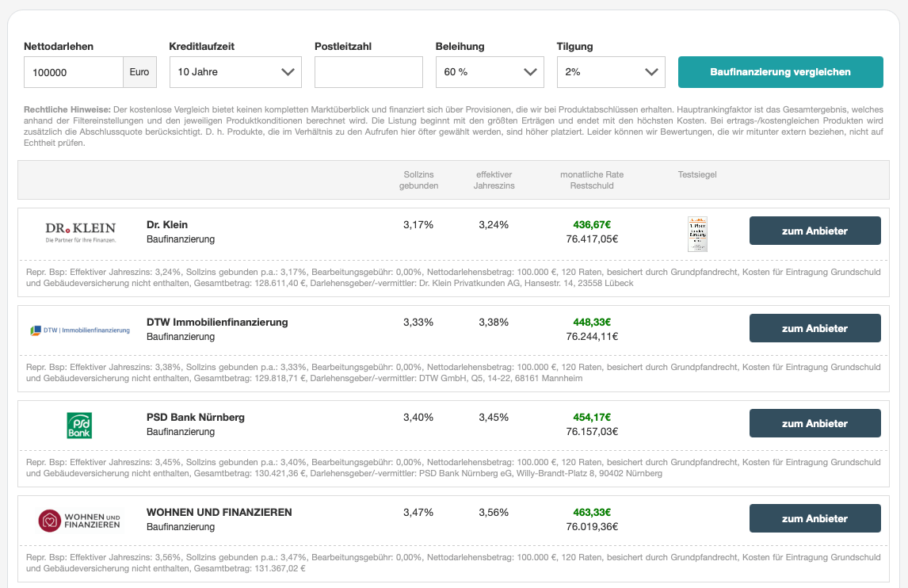Open the Tilgung 2% dropdown
The width and height of the screenshot is (908, 588).
point(610,72)
